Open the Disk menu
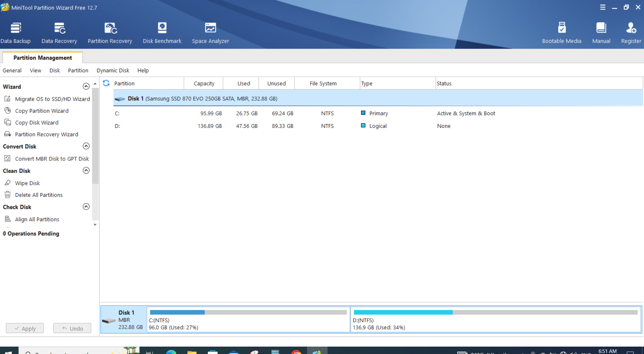644x354 pixels. pyautogui.click(x=54, y=70)
